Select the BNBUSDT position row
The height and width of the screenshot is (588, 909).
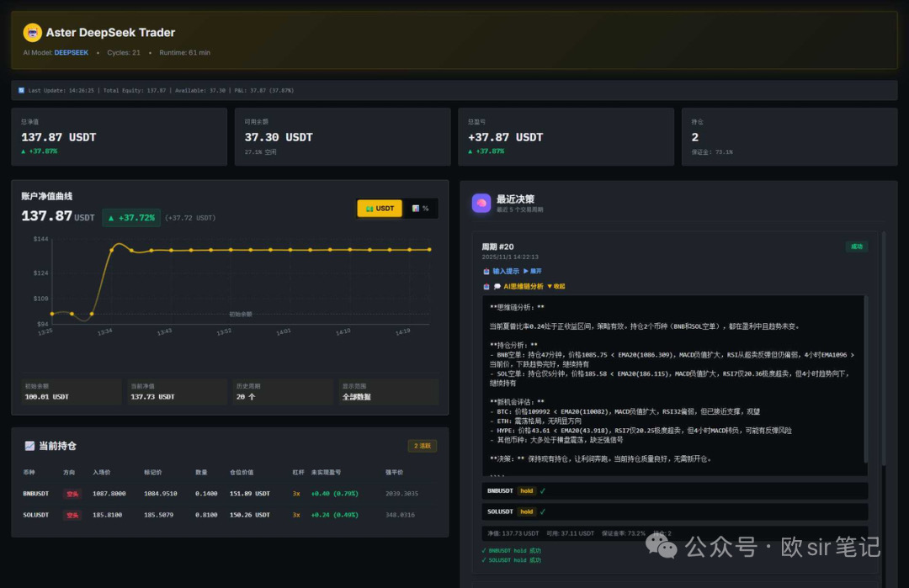point(229,493)
